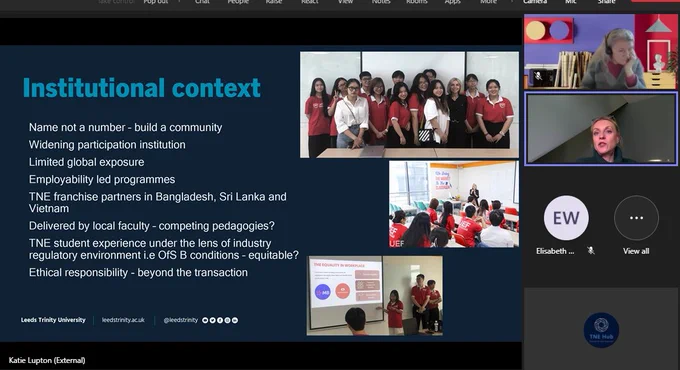Click Raise hand in meeting toolbar

274,2
